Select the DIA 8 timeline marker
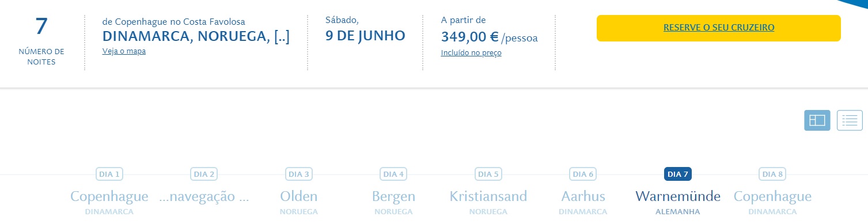The height and width of the screenshot is (224, 868). click(x=772, y=174)
